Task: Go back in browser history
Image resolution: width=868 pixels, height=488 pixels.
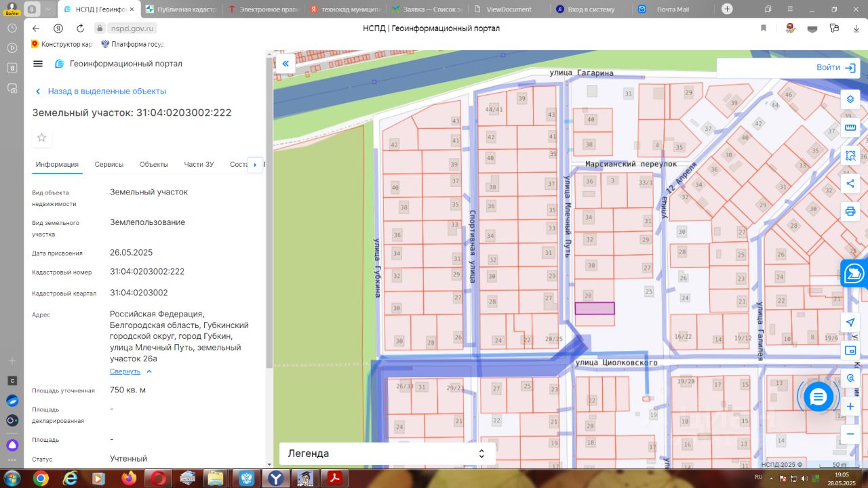Action: tap(36, 28)
